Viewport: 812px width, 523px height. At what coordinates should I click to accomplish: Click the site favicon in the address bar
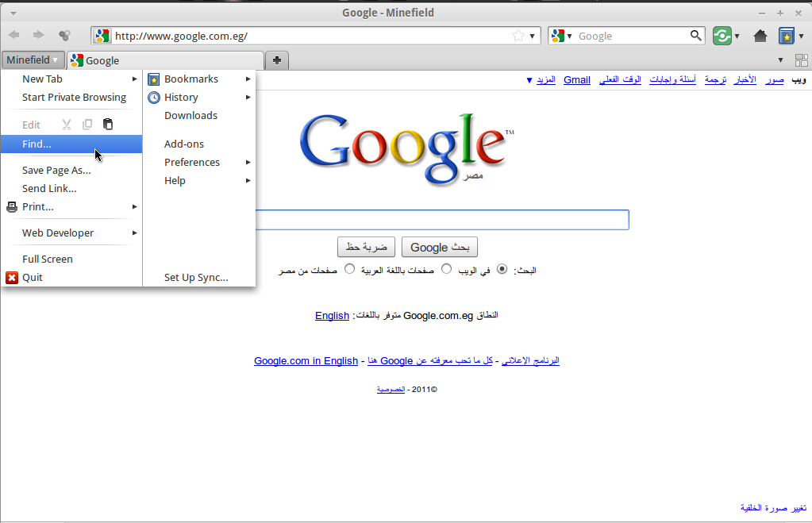point(102,36)
